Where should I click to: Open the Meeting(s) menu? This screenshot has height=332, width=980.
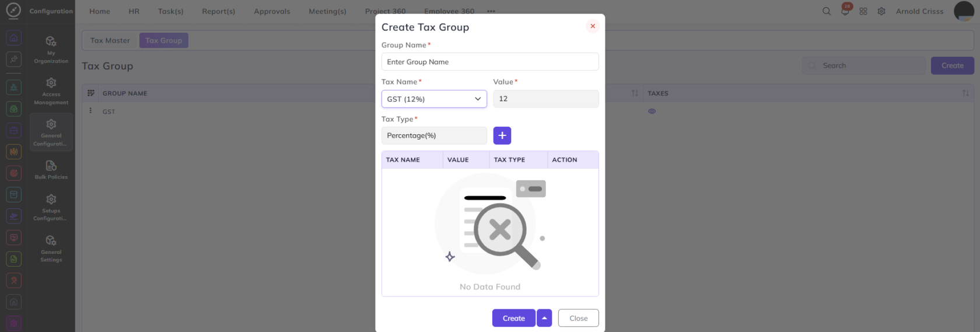328,11
